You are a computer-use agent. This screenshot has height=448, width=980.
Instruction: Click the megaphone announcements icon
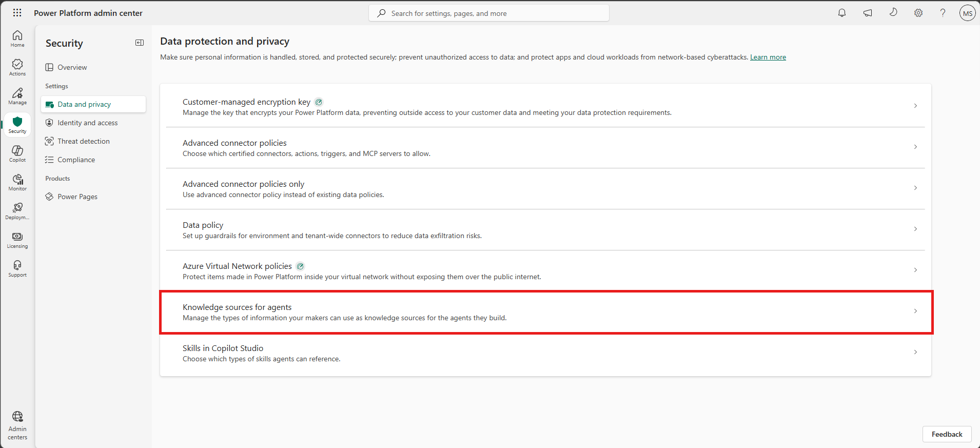(x=868, y=13)
